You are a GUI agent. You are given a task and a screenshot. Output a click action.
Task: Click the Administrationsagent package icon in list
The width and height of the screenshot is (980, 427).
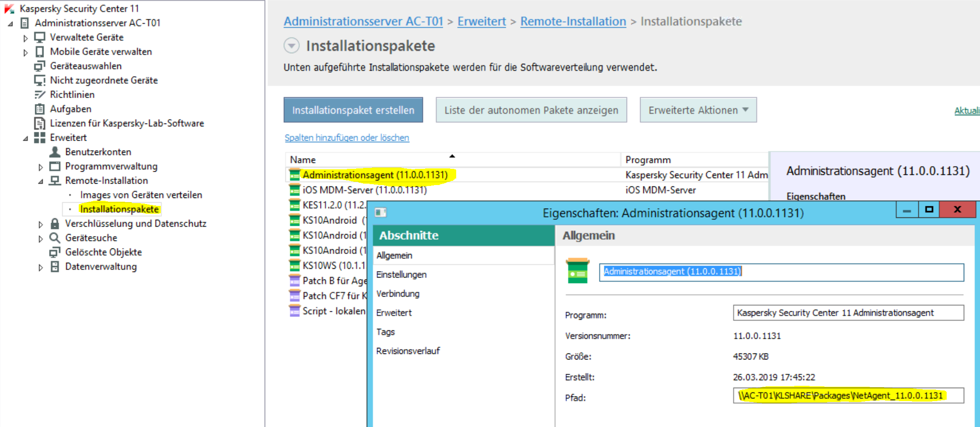tap(294, 175)
